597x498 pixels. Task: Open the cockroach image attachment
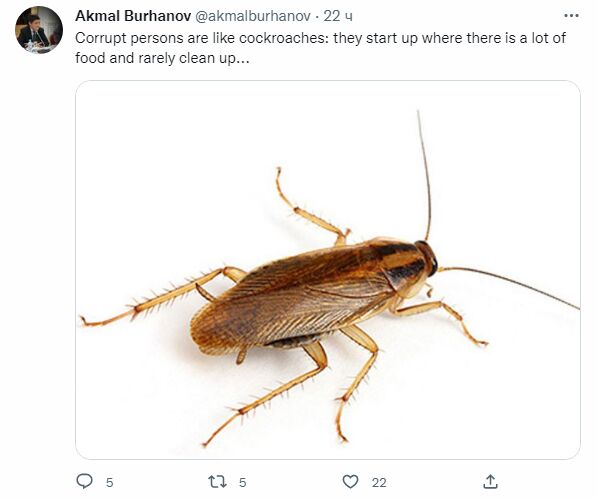[x=328, y=270]
